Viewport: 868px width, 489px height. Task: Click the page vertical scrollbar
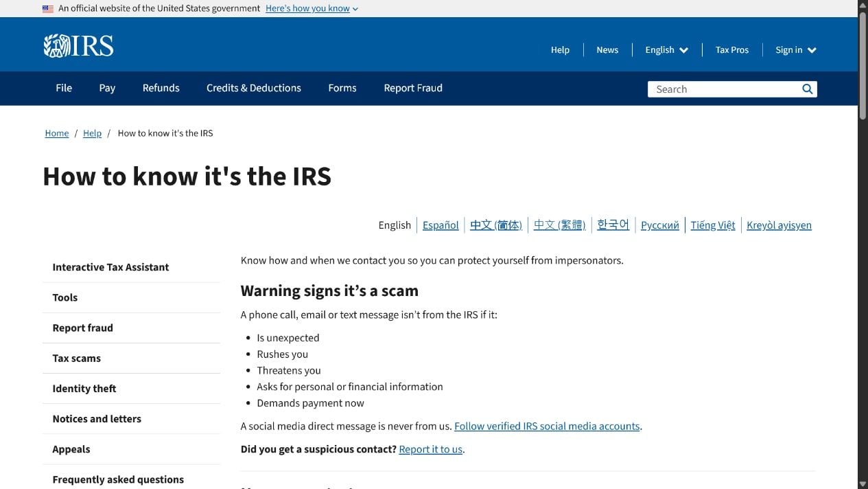tap(863, 65)
